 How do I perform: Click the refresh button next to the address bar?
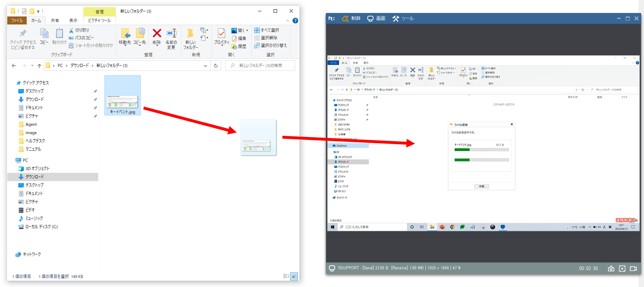[x=216, y=66]
